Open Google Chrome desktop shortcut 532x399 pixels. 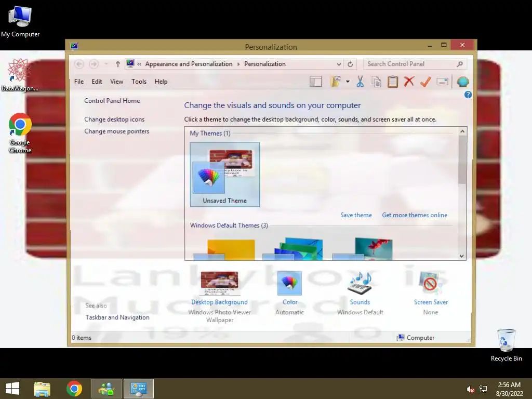20,133
